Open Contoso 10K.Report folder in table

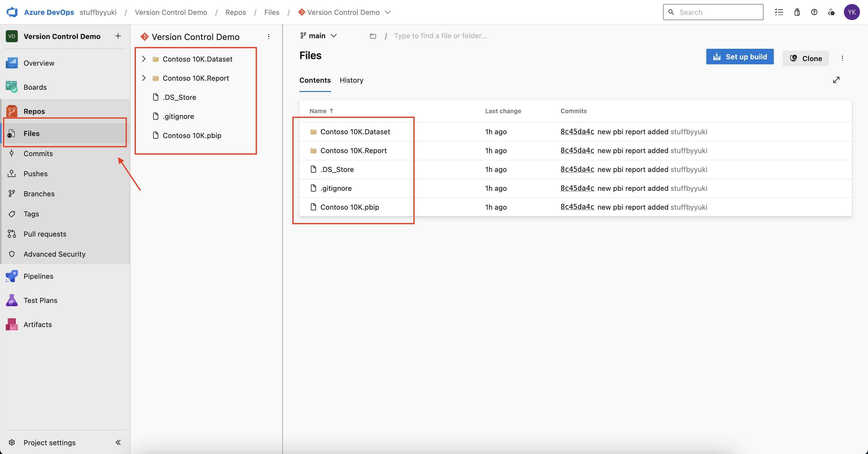(353, 150)
